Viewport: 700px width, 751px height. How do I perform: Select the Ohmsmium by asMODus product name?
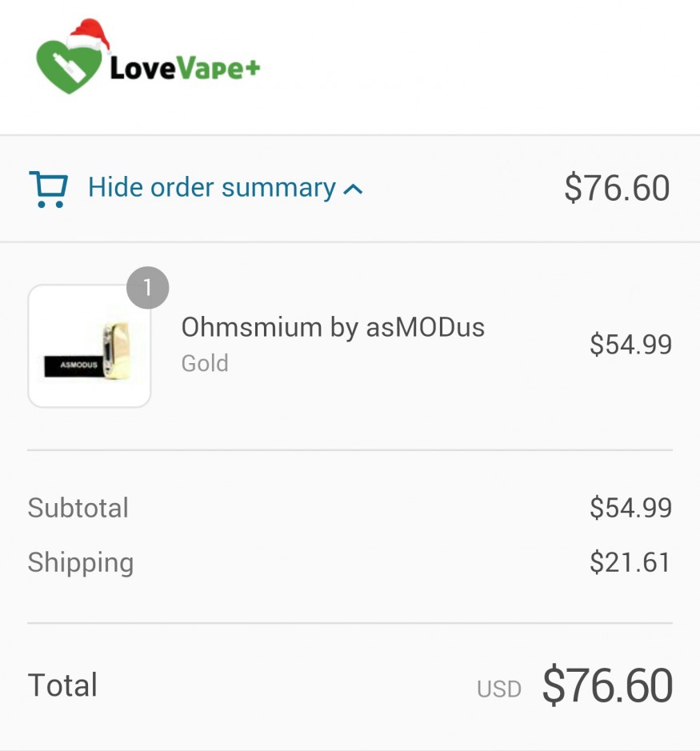(x=333, y=327)
